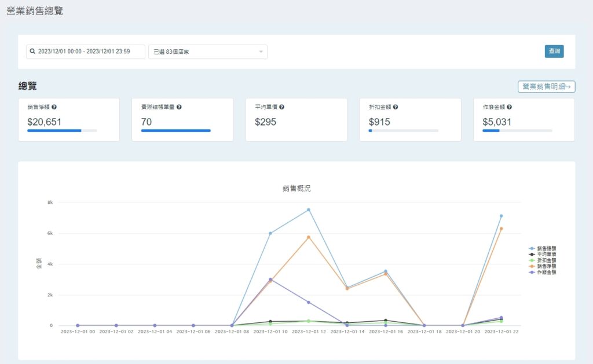Click the 銷售淨額 progress bar
Image resolution: width=593 pixels, height=364 pixels.
pyautogui.click(x=62, y=131)
